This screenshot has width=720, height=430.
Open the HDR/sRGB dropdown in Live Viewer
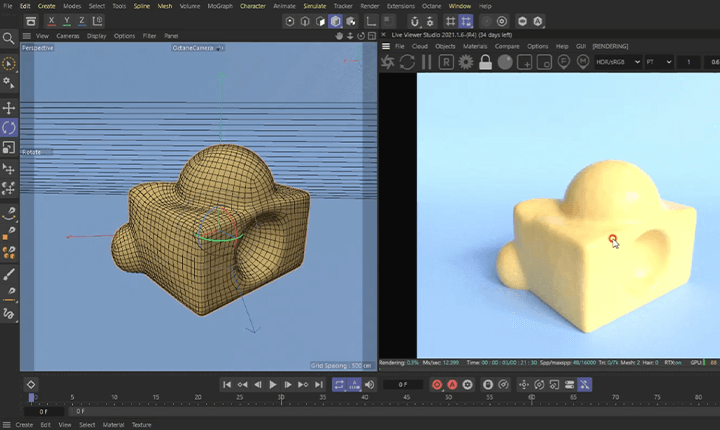618,62
